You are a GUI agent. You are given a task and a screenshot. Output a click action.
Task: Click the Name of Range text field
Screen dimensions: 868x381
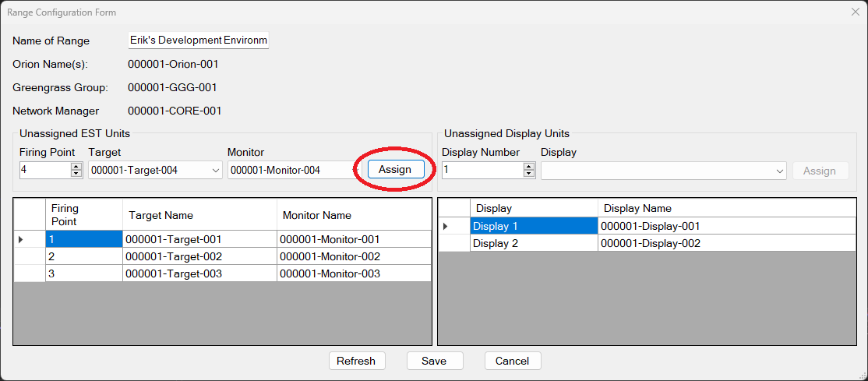[x=198, y=41]
